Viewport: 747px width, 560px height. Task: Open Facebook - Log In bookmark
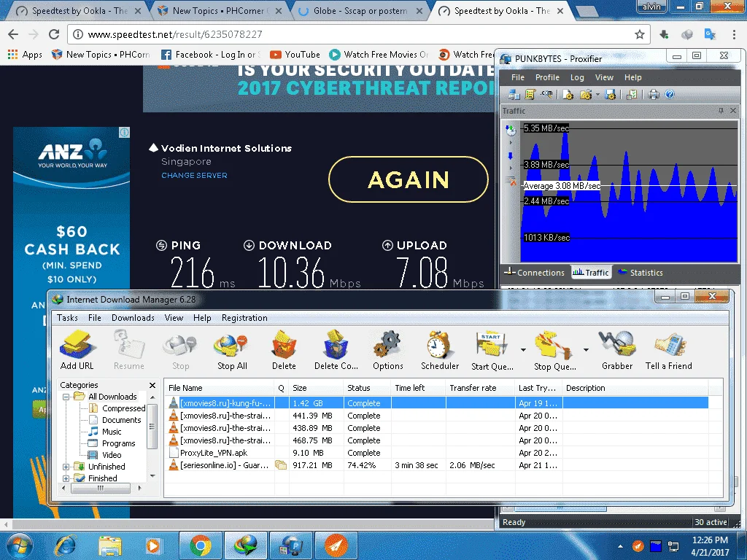211,54
